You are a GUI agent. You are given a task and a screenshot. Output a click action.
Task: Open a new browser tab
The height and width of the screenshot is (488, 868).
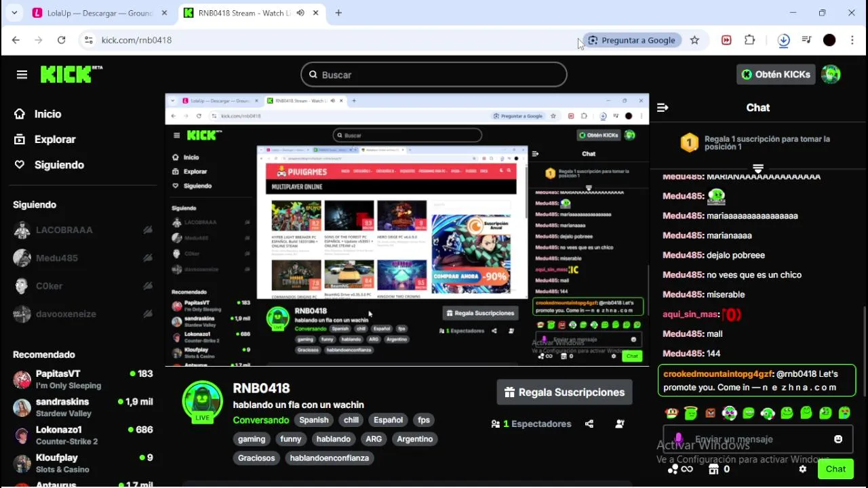coord(338,13)
